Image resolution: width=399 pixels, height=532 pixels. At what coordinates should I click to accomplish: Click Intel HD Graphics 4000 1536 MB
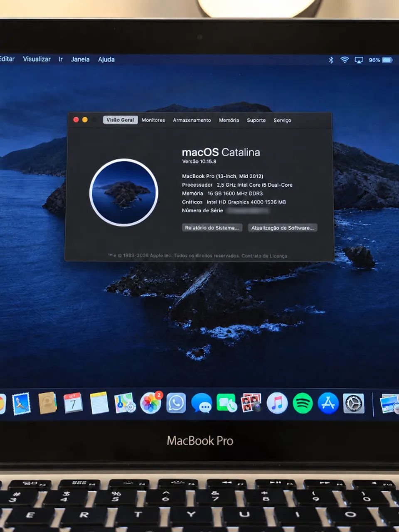pyautogui.click(x=246, y=202)
